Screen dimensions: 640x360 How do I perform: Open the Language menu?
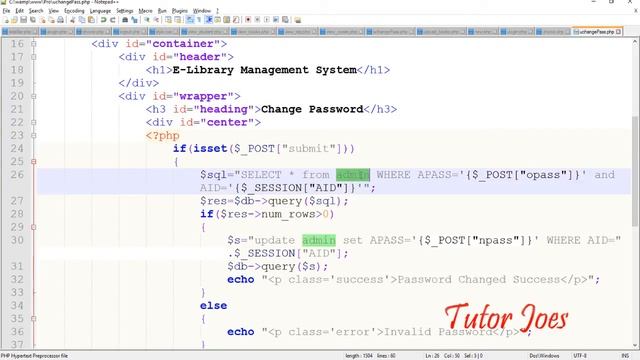(x=100, y=11)
